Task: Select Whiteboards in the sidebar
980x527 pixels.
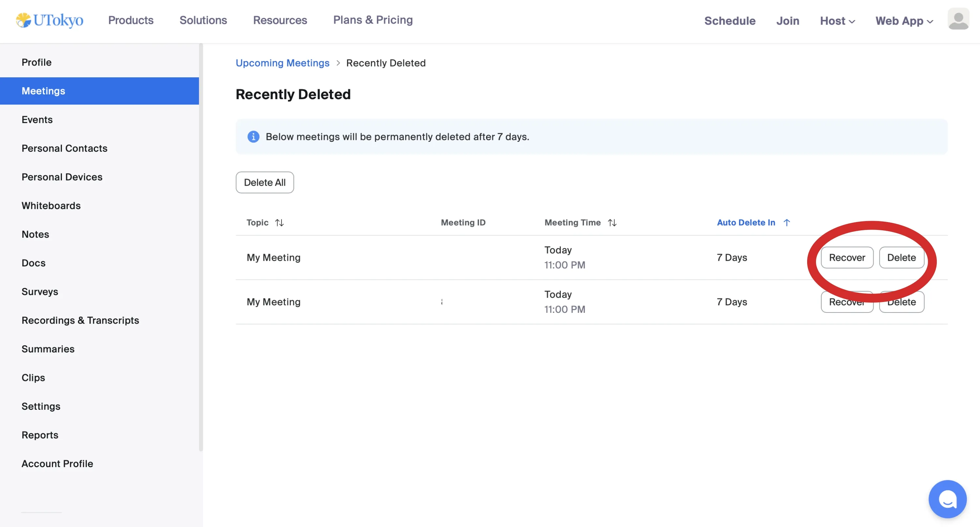Action: [51, 206]
